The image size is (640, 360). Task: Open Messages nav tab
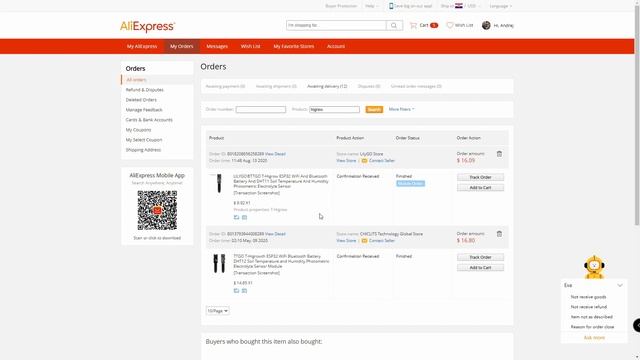click(x=217, y=47)
